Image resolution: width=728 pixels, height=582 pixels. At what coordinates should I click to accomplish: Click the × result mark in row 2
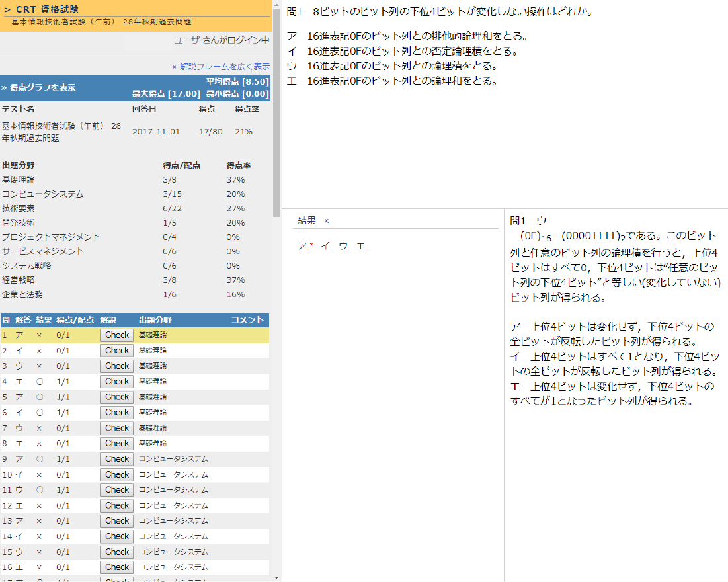[x=39, y=351]
